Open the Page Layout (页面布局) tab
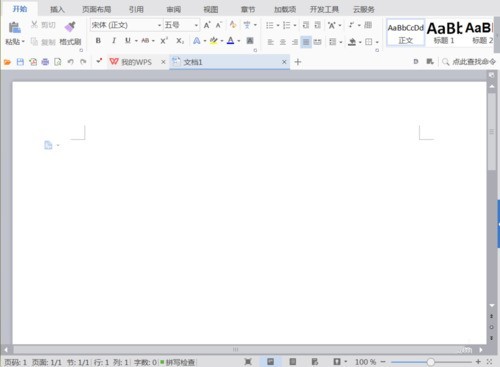 coord(96,9)
